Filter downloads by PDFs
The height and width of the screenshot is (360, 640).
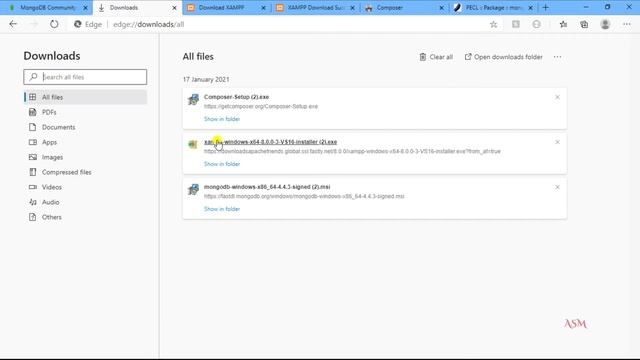coord(85,112)
